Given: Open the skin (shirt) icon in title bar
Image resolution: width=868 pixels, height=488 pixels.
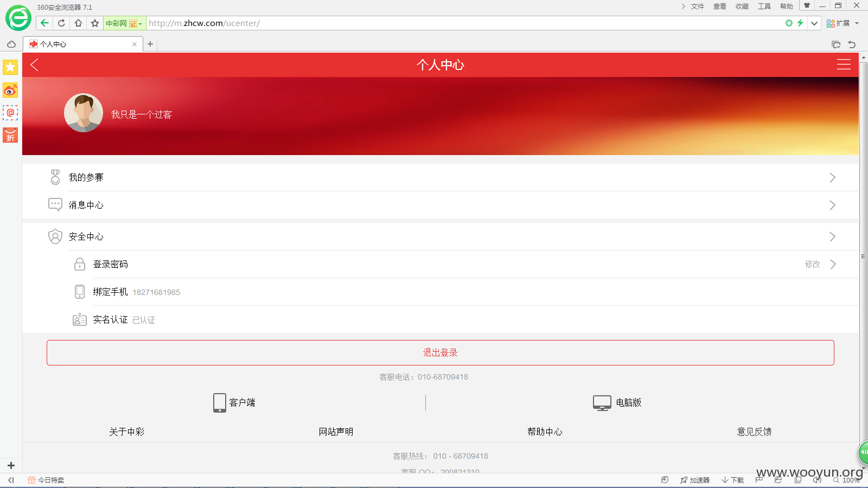Looking at the screenshot, I should 807,5.
